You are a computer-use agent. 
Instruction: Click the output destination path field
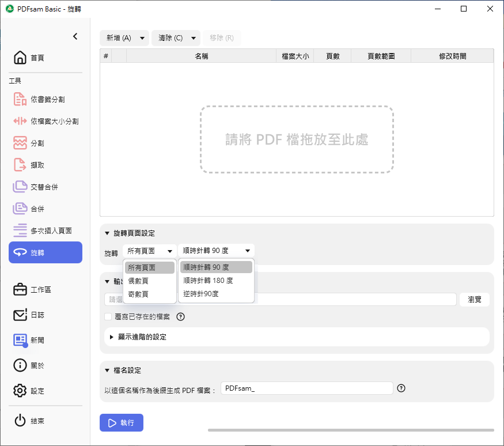(x=281, y=300)
